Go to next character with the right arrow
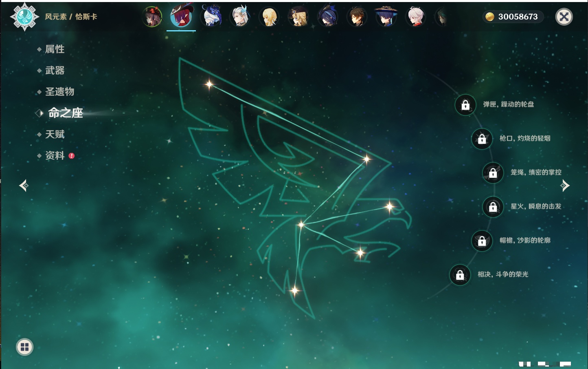Image resolution: width=588 pixels, height=369 pixels. coord(565,186)
